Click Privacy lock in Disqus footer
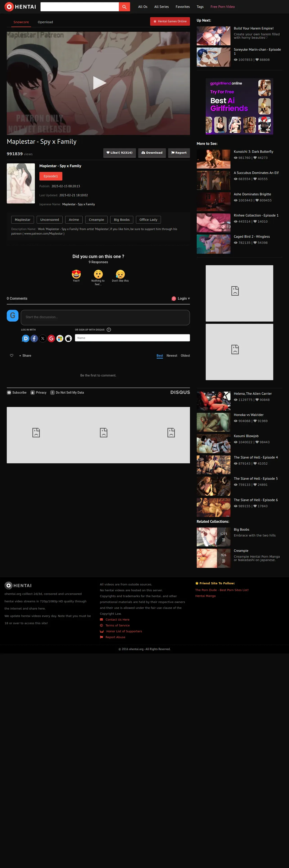 tap(38, 393)
